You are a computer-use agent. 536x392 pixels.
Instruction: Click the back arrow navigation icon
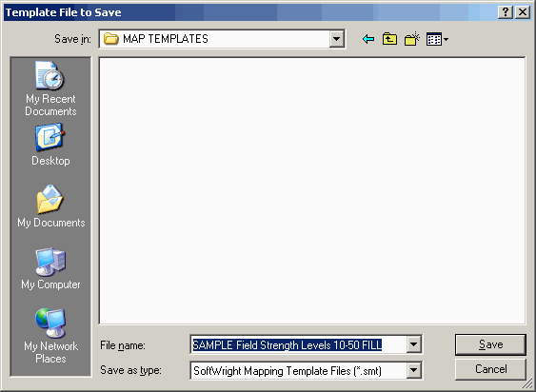[367, 39]
